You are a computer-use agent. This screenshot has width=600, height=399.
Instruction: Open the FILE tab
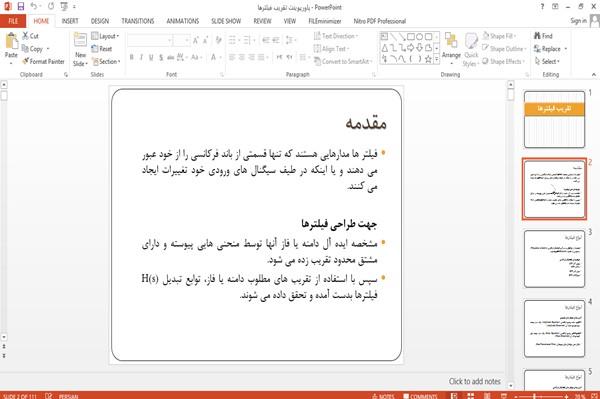13,21
